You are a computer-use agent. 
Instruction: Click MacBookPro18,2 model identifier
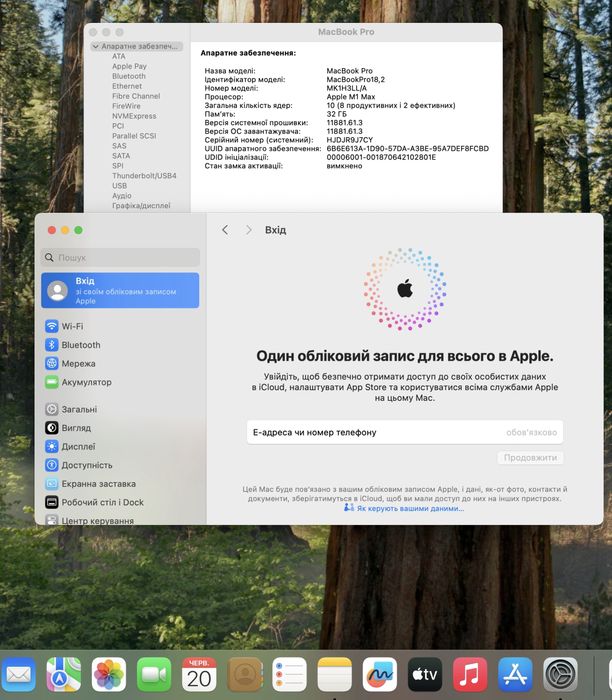click(355, 79)
